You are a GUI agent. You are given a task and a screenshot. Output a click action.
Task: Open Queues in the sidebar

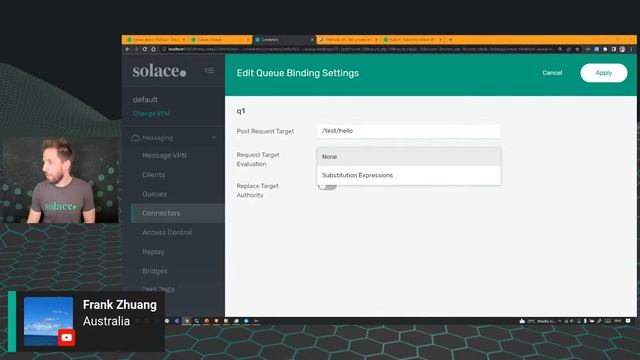[x=155, y=194]
